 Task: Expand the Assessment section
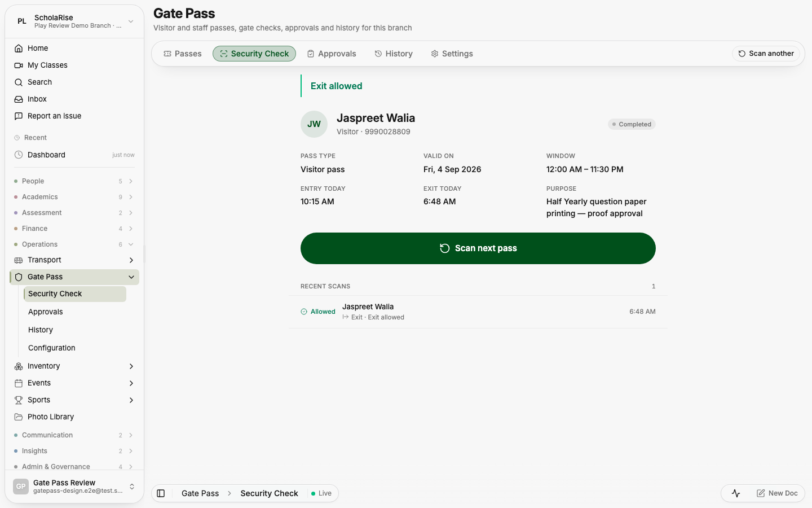tap(131, 213)
